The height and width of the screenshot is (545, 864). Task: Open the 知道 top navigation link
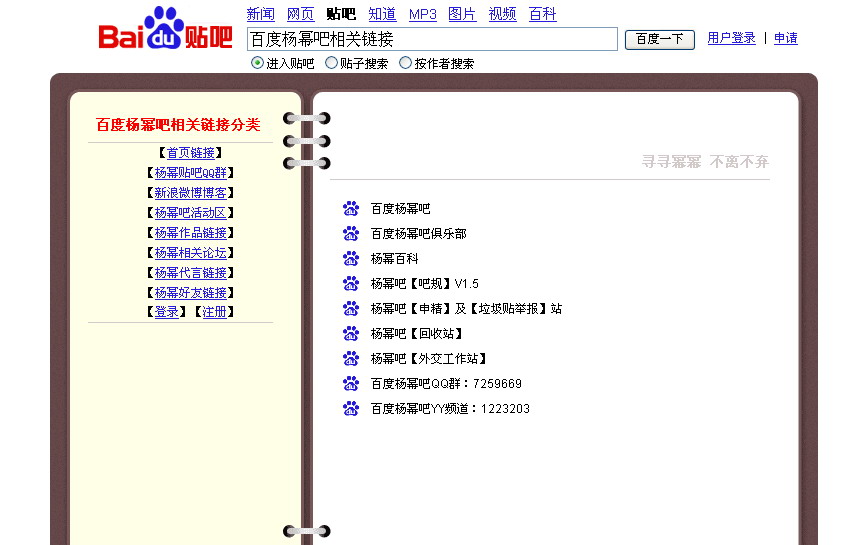click(x=382, y=14)
